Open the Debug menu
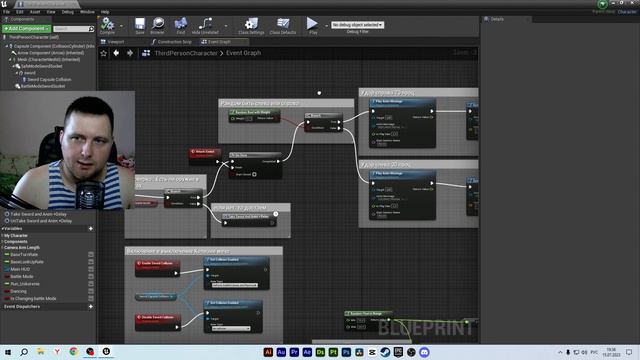Image resolution: width=640 pixels, height=360 pixels. pyautogui.click(x=68, y=12)
